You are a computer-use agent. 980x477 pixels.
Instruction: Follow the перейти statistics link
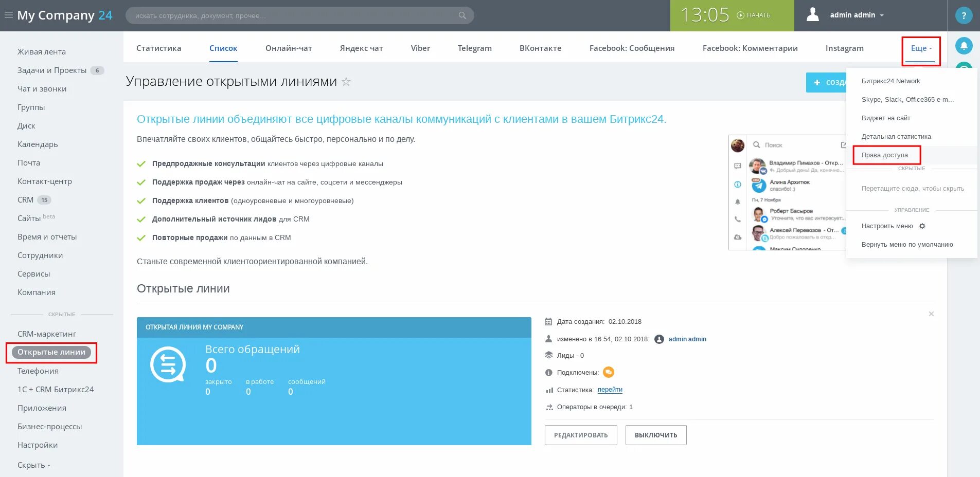pyautogui.click(x=610, y=390)
